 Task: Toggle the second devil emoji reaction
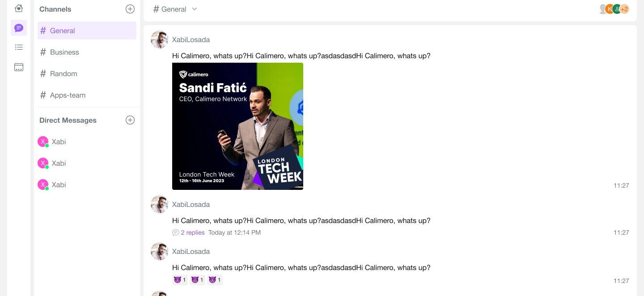point(197,280)
